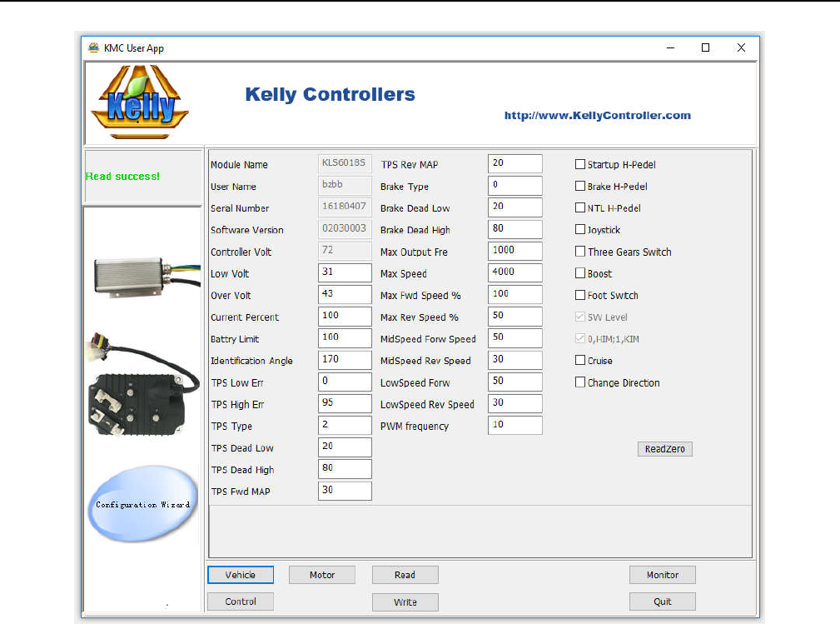Click the silver controller product photo

(147, 277)
